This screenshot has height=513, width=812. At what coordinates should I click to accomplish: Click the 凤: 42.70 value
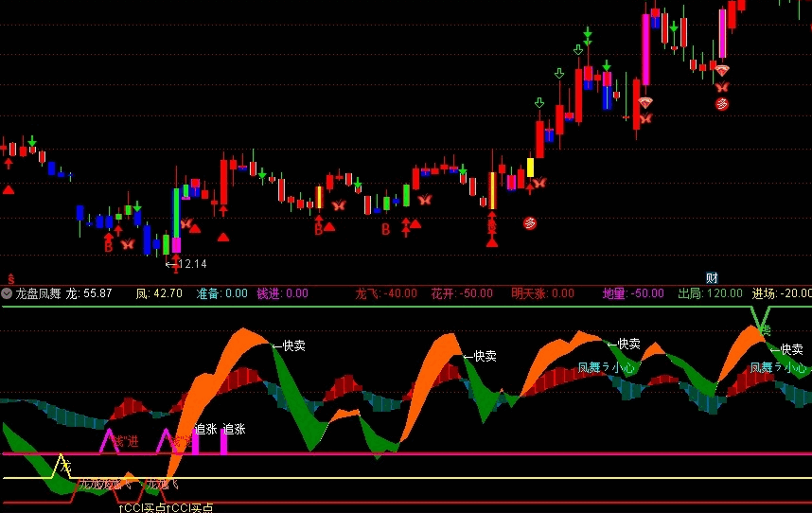(x=159, y=293)
